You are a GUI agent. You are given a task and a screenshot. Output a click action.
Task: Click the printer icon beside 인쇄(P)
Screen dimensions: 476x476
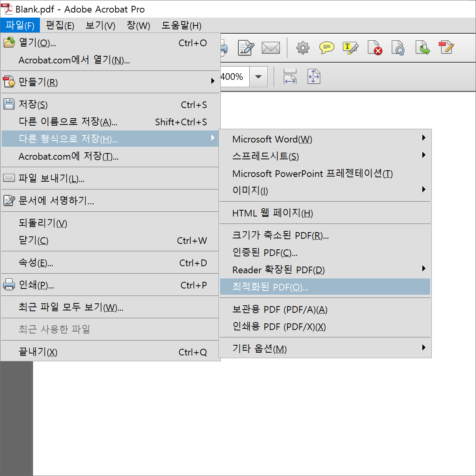pyautogui.click(x=9, y=285)
